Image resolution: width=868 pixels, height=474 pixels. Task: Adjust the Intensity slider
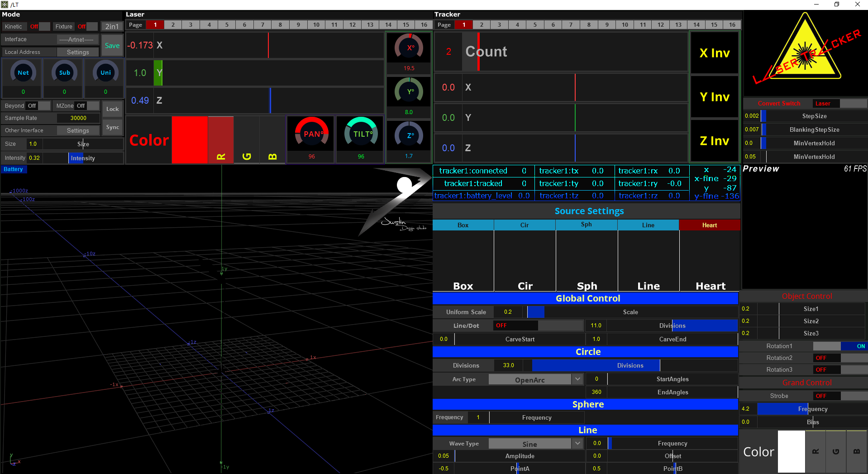click(83, 158)
